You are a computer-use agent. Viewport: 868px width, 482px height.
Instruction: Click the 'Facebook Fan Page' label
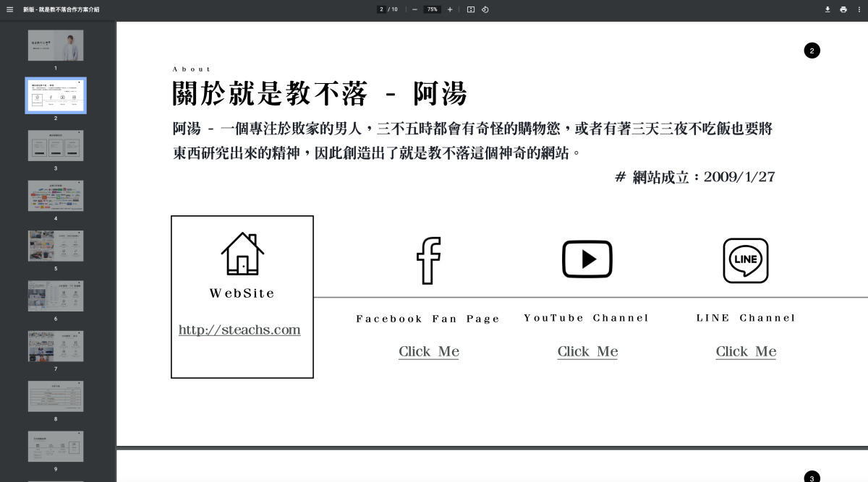tap(428, 319)
